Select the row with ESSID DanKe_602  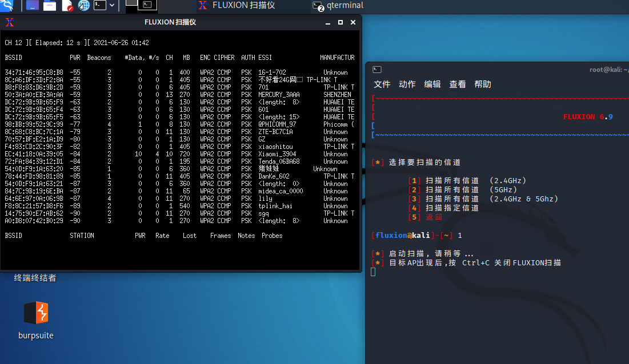(x=180, y=176)
